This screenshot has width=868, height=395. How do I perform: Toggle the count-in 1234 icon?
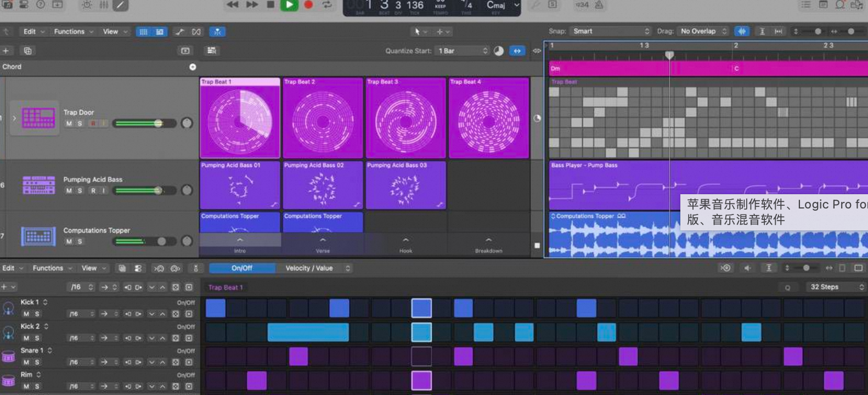point(582,5)
